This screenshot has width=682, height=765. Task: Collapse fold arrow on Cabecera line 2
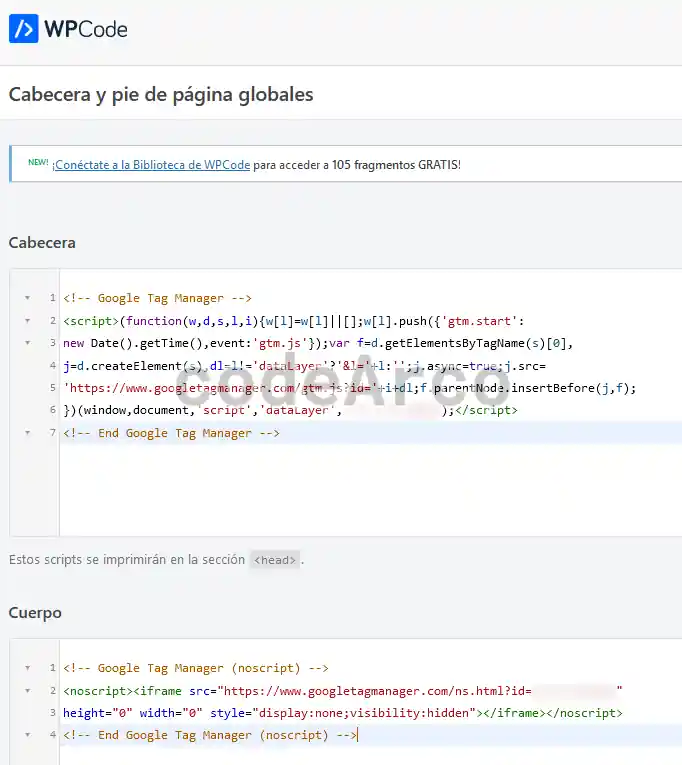[x=28, y=321]
